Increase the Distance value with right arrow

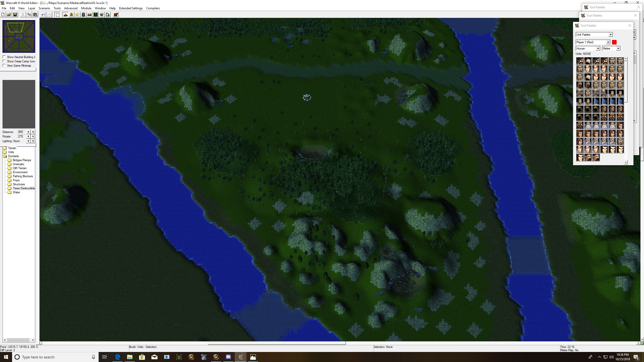[x=33, y=132]
